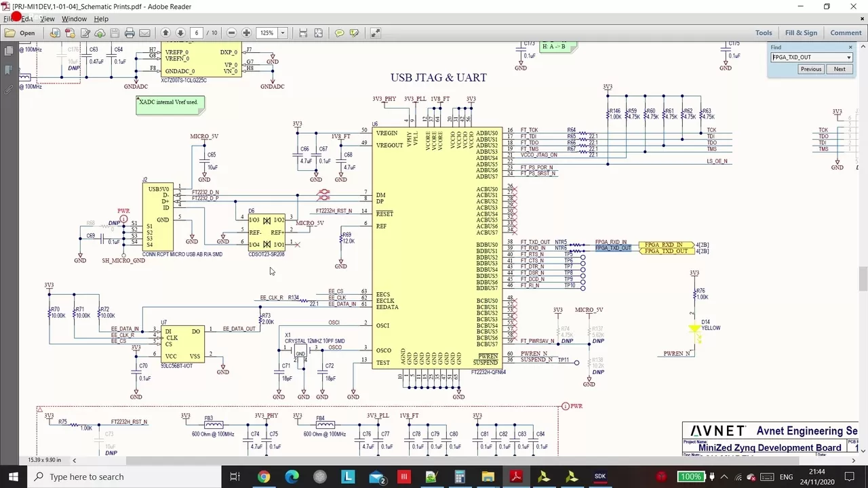Select the Sticky Note comment icon
The width and height of the screenshot is (868, 488).
(338, 33)
